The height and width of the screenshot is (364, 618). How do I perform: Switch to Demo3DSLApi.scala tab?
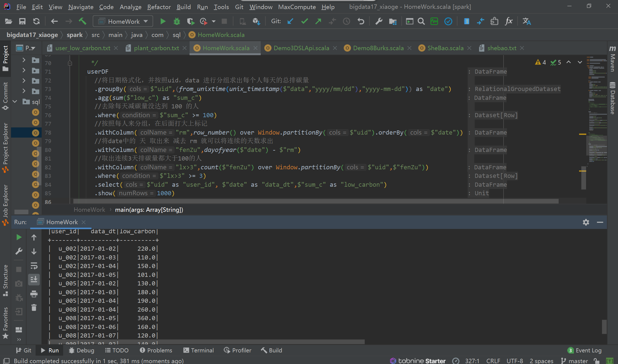tap(301, 48)
